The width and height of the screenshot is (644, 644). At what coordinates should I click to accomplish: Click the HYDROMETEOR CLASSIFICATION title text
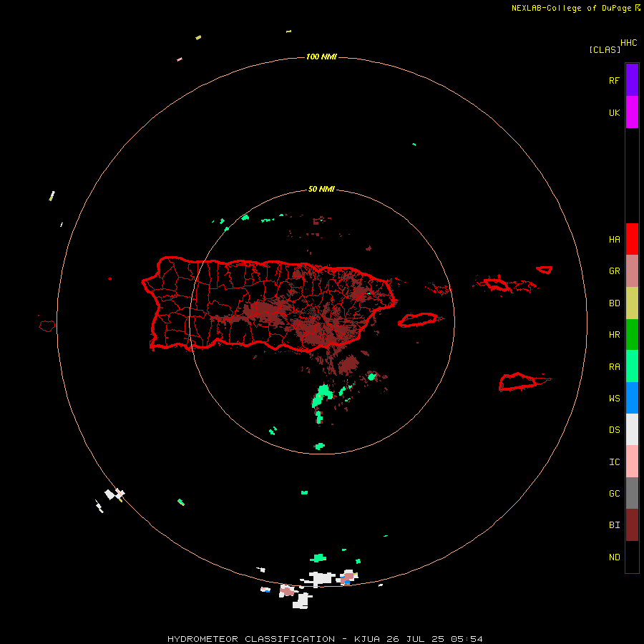pyautogui.click(x=251, y=639)
